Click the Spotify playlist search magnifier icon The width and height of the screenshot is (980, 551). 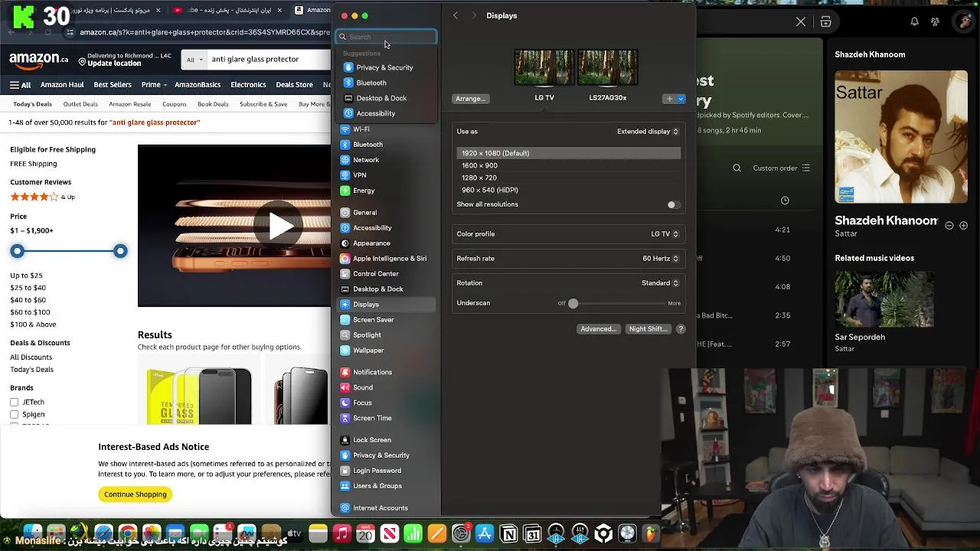737,168
